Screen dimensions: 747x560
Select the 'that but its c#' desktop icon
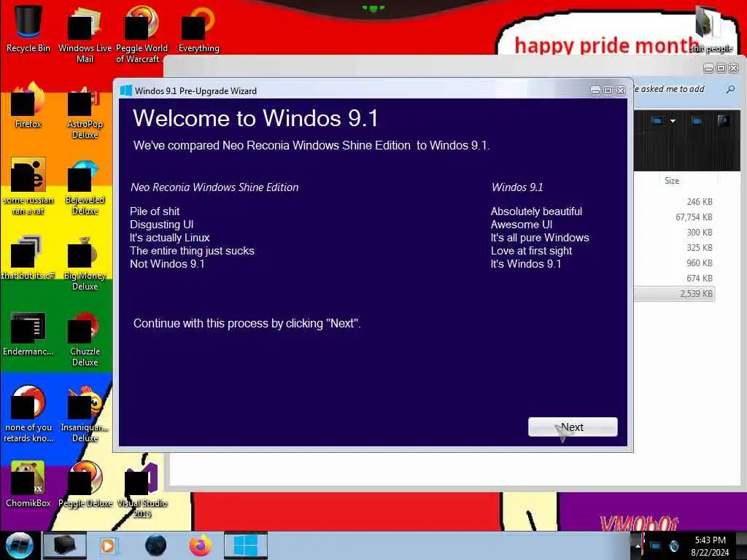pos(28,257)
